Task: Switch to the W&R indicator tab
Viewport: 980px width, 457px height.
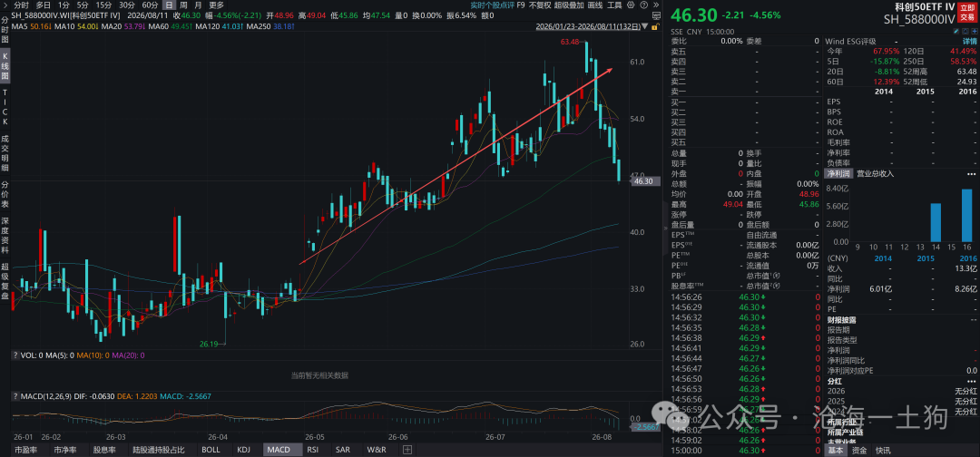Action: pyautogui.click(x=377, y=449)
